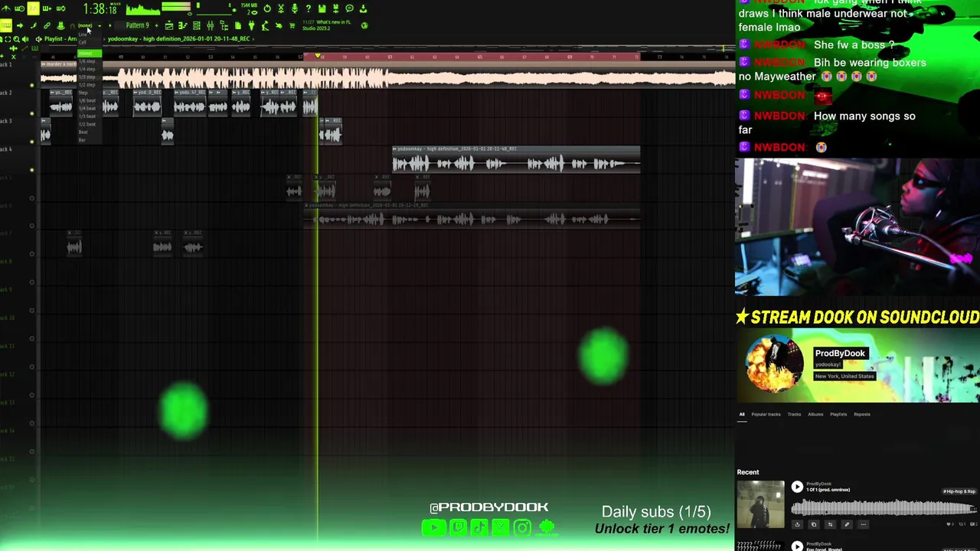Select the long high definition audio clip
The width and height of the screenshot is (980, 551).
point(516,159)
